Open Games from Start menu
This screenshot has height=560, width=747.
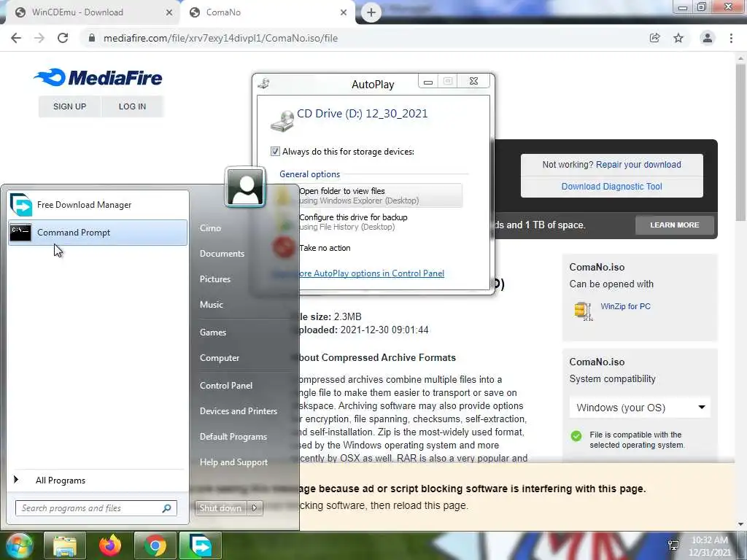[213, 332]
